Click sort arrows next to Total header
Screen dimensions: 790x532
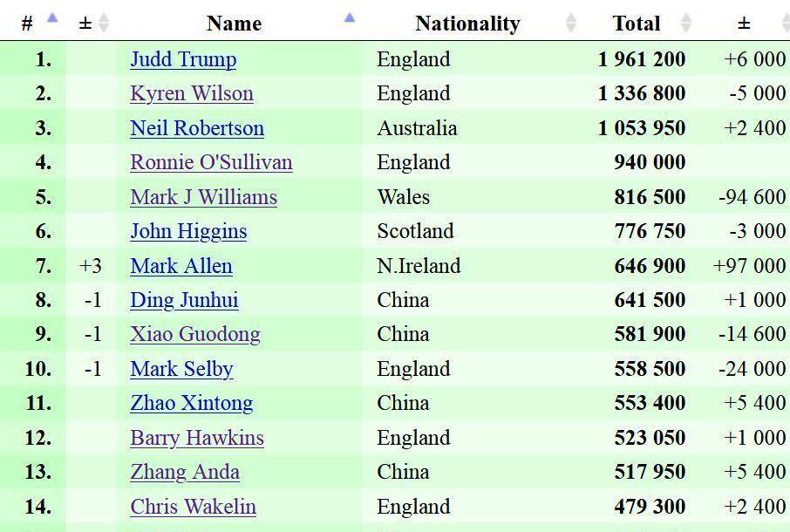click(x=685, y=24)
